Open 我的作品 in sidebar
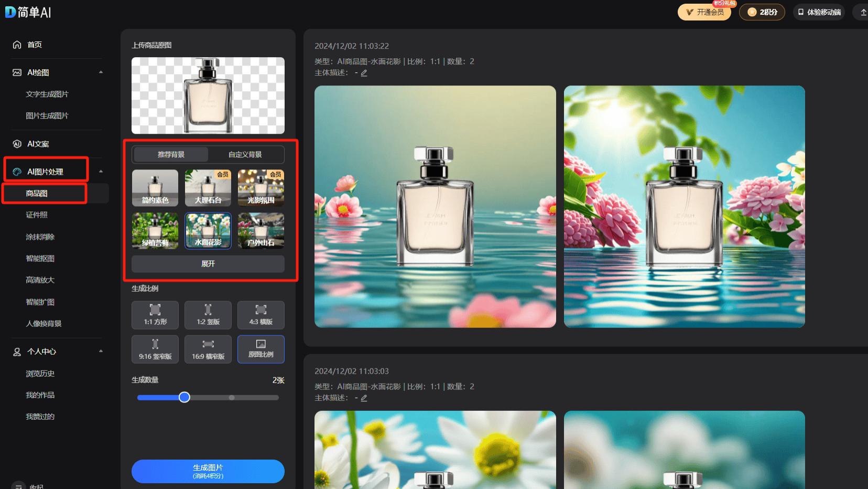The image size is (868, 489). click(x=40, y=395)
